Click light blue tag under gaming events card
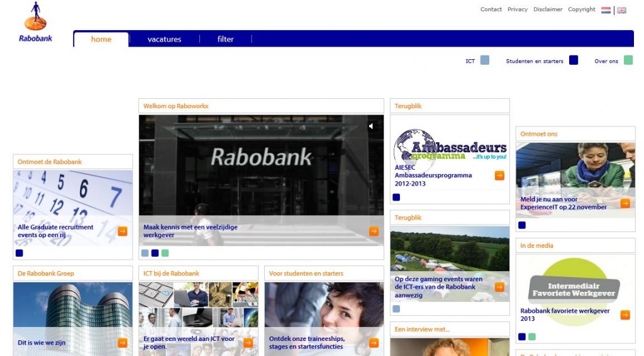This screenshot has height=356, width=644. tap(396, 309)
